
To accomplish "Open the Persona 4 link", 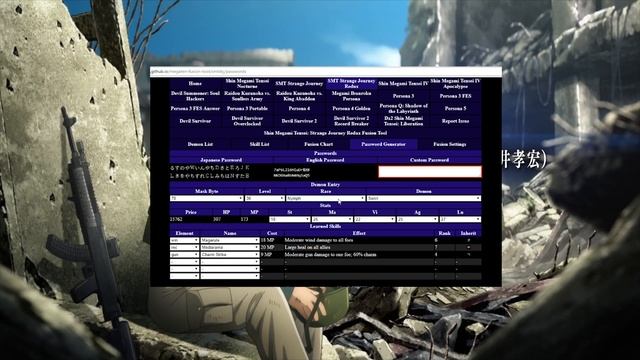I will [x=299, y=109].
